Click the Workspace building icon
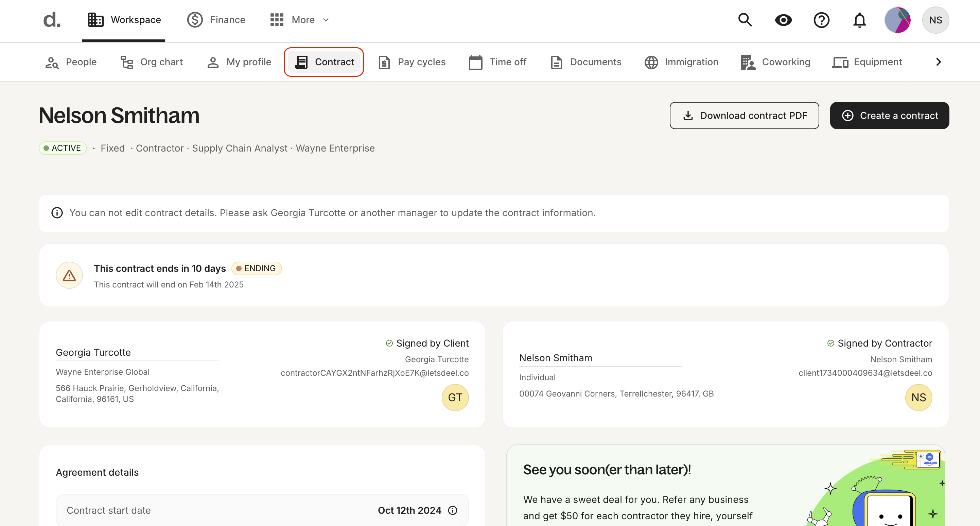980x526 pixels. pos(95,20)
